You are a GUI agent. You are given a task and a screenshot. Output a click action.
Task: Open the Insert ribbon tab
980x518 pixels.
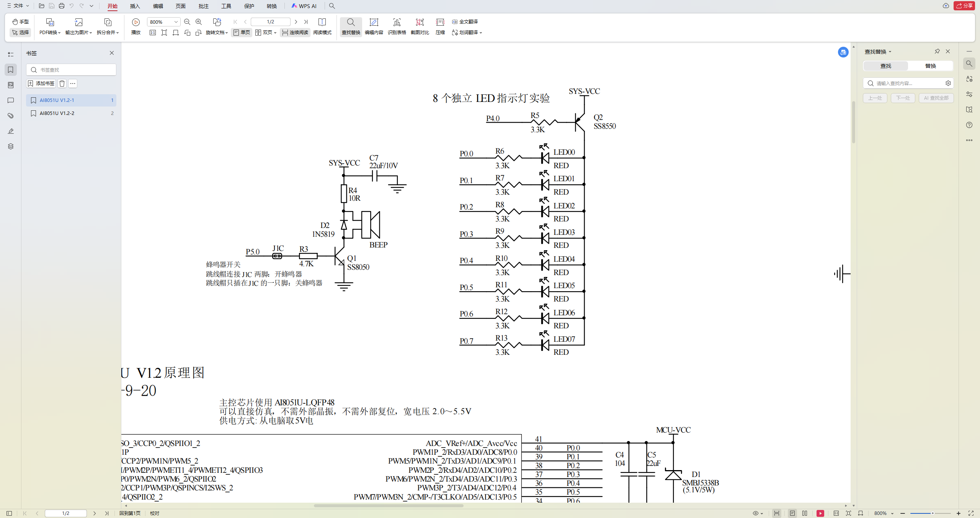(135, 6)
